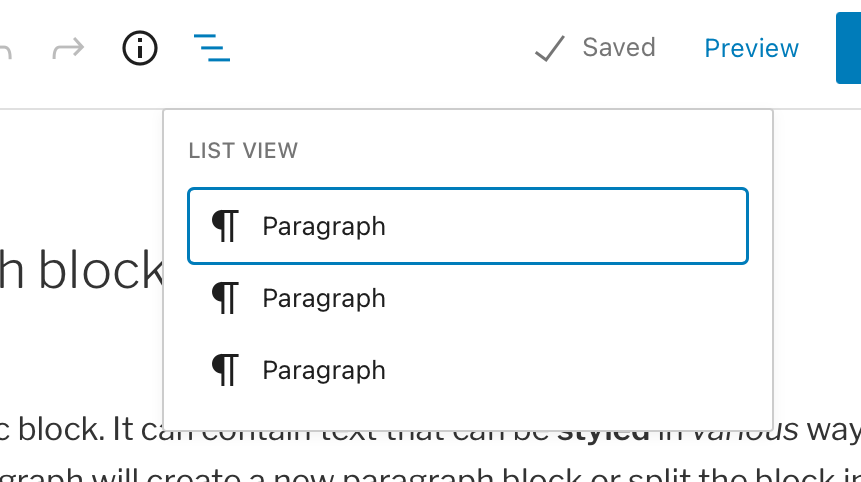Click the pilcrow icon of third Paragraph

[225, 370]
